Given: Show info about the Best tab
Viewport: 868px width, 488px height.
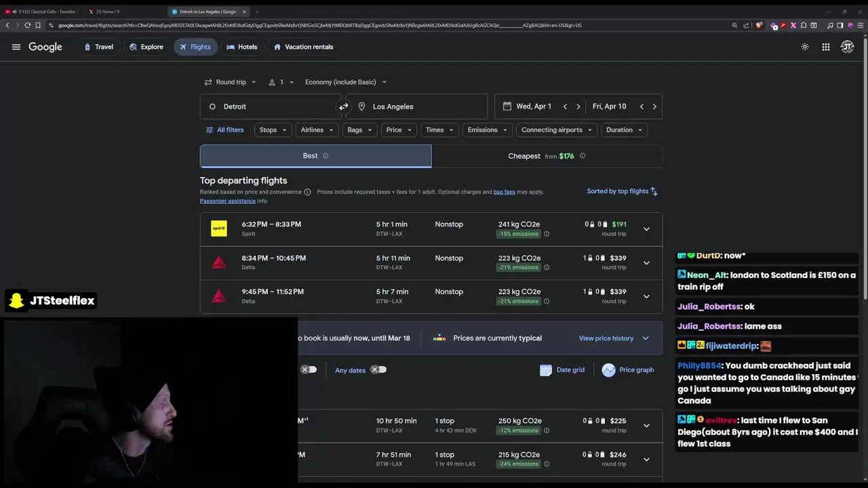Looking at the screenshot, I should (325, 156).
